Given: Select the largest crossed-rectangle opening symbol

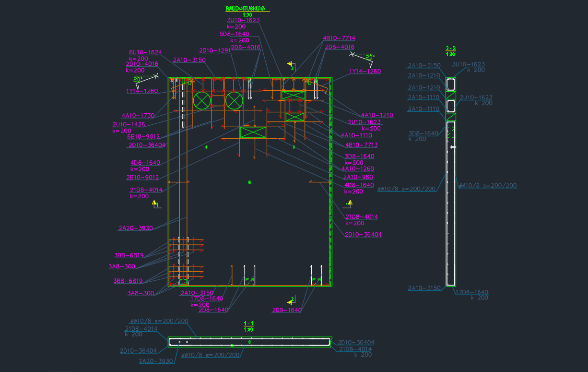Looking at the screenshot, I should 253,132.
